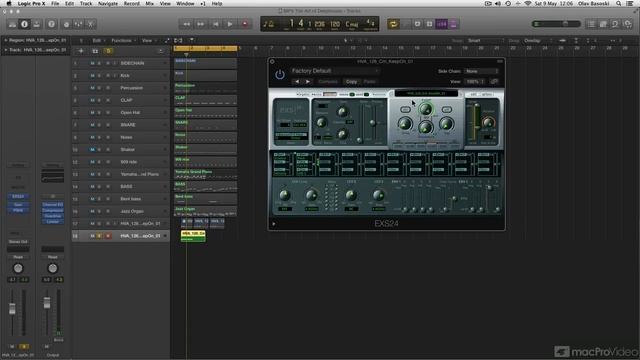Open Quick Help icon
The image size is (640, 360).
click(51, 24)
